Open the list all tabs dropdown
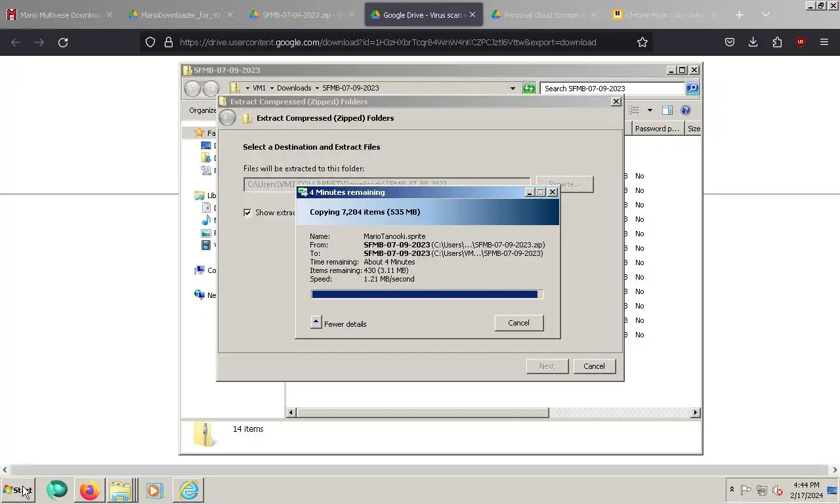The width and height of the screenshot is (840, 504). (765, 14)
